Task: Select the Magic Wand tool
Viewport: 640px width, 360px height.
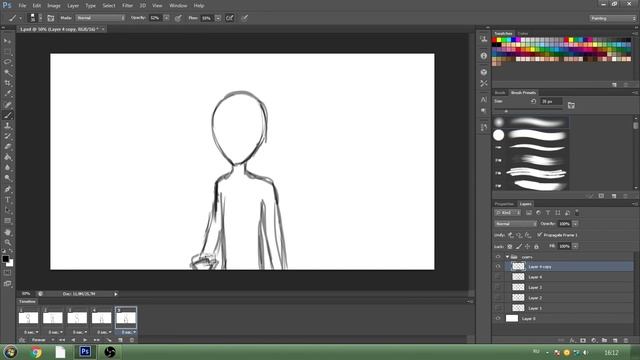Action: [7, 73]
